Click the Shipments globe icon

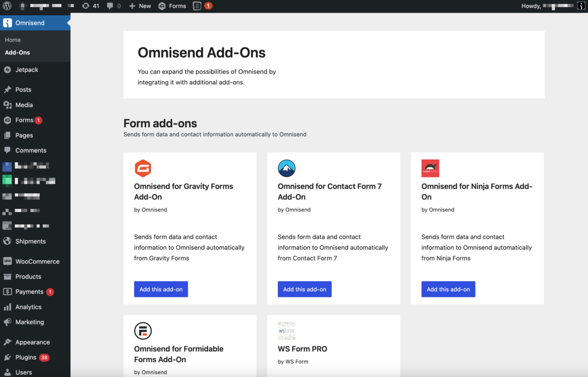[7, 241]
